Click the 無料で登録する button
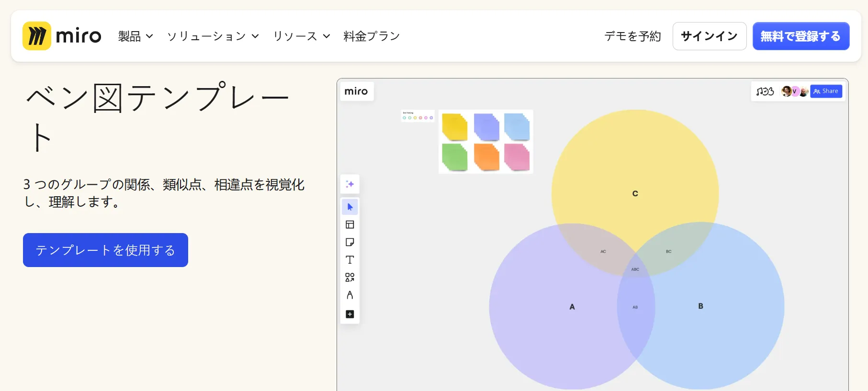This screenshot has width=868, height=391. point(800,36)
